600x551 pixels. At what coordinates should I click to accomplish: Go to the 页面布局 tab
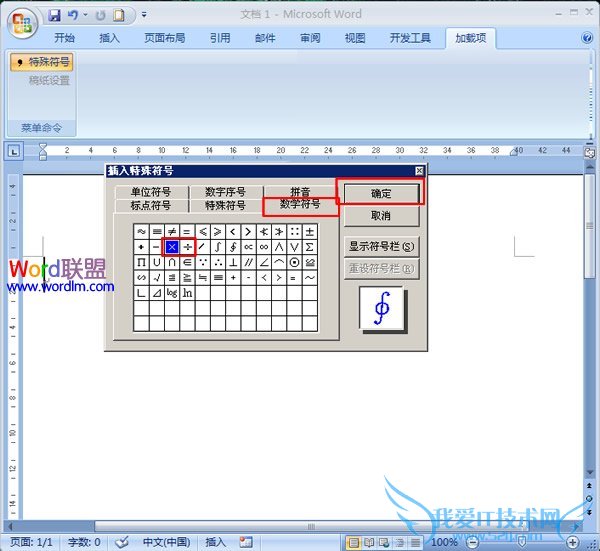pyautogui.click(x=165, y=38)
